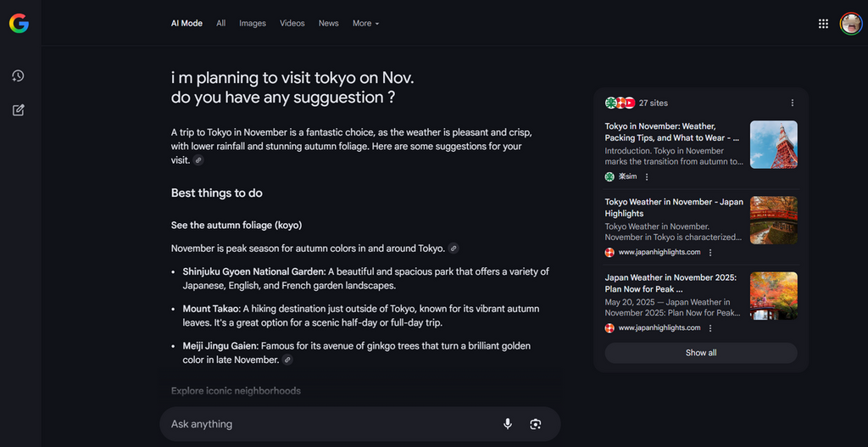Click the red bridge autumn thumbnail
Image resolution: width=868 pixels, height=447 pixels.
tap(773, 220)
